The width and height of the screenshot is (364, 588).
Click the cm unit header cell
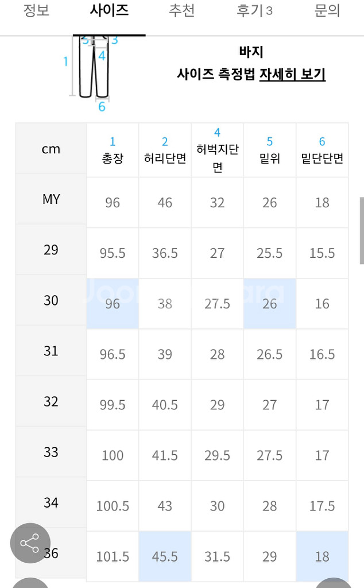51,149
